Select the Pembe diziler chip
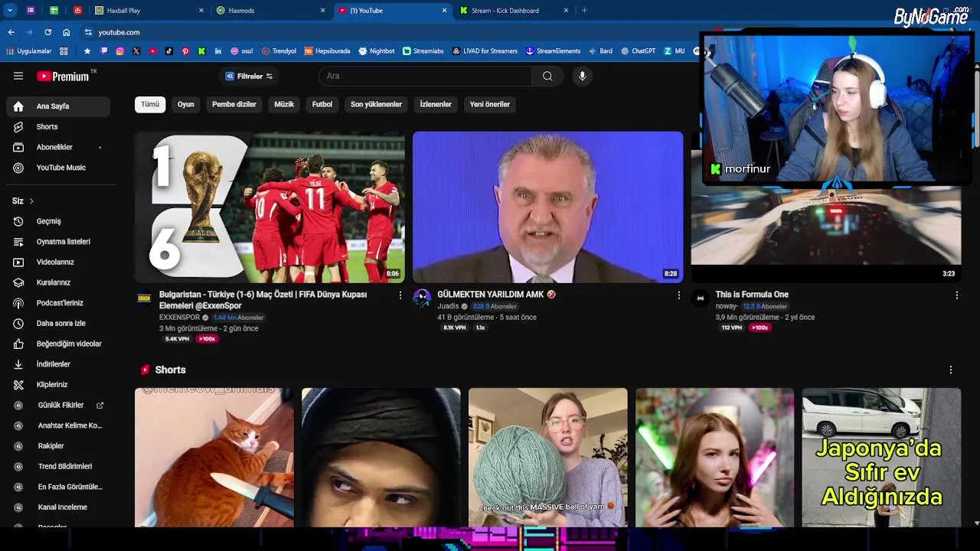The image size is (980, 551). 234,104
